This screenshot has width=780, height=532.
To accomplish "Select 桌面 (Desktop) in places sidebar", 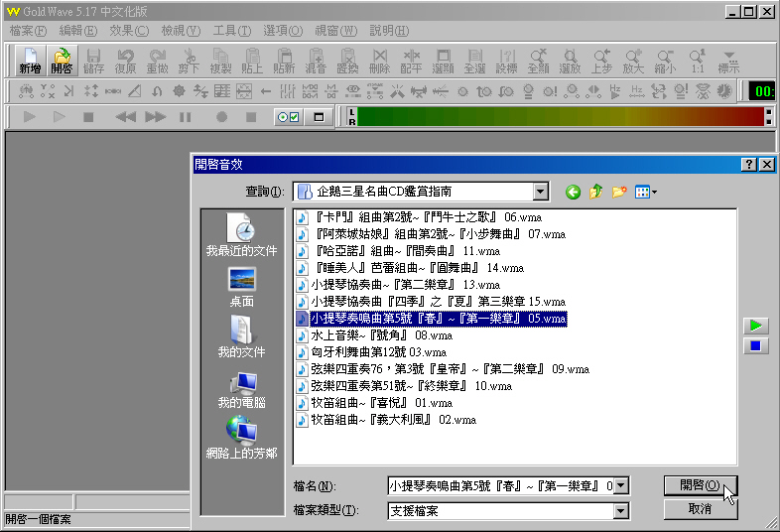I will tap(241, 286).
